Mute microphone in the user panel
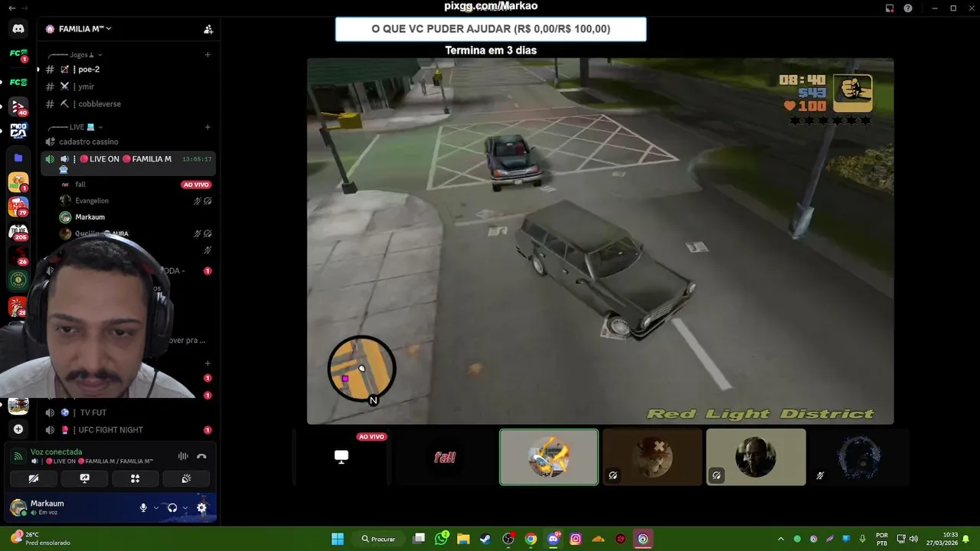The width and height of the screenshot is (980, 551). pyautogui.click(x=143, y=508)
